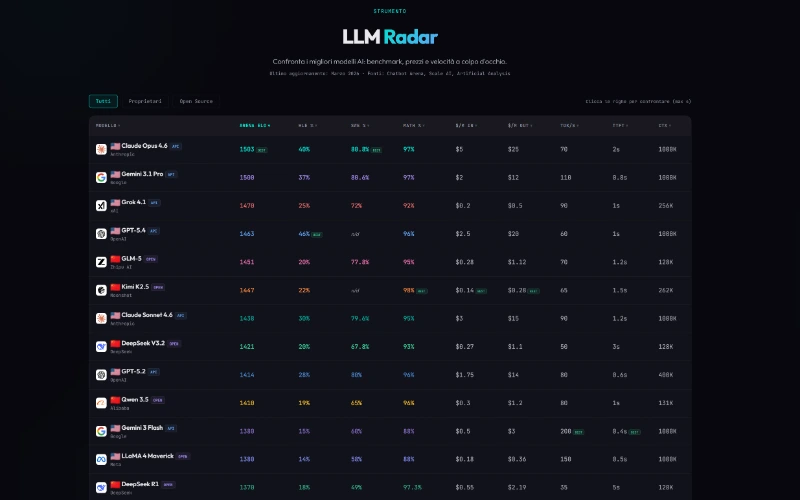Click the 256K context value for Grok 4.1
This screenshot has height=500, width=800.
(x=666, y=206)
